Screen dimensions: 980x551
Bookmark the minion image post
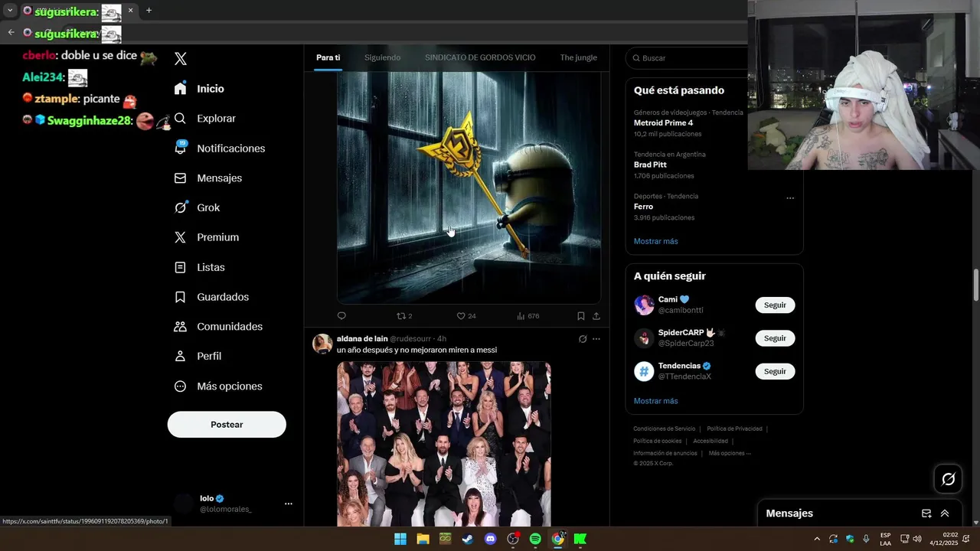coord(581,316)
